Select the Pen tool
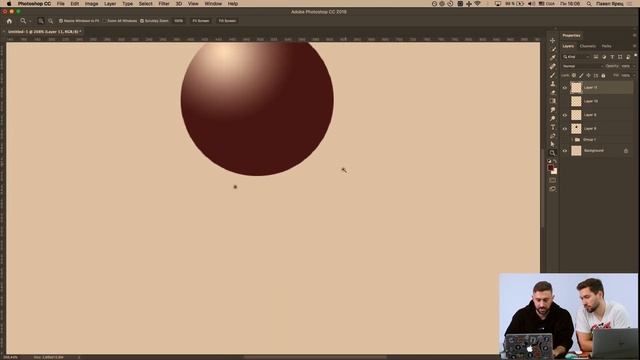 [x=553, y=136]
